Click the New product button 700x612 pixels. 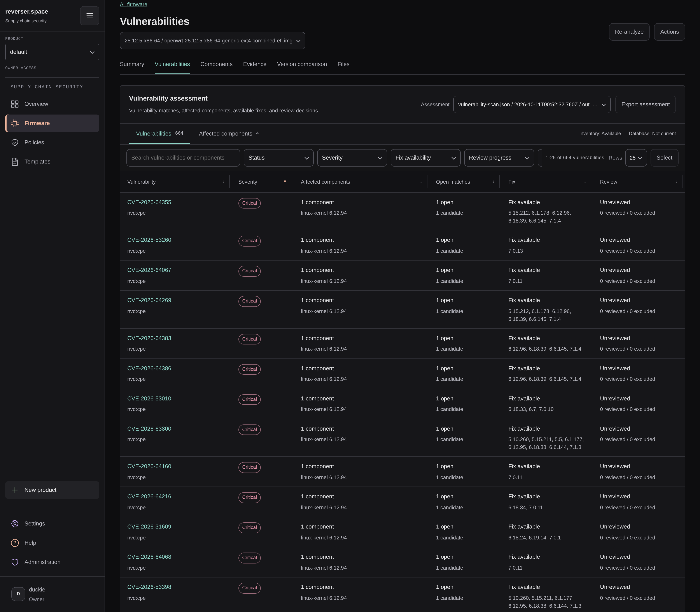[x=52, y=490]
